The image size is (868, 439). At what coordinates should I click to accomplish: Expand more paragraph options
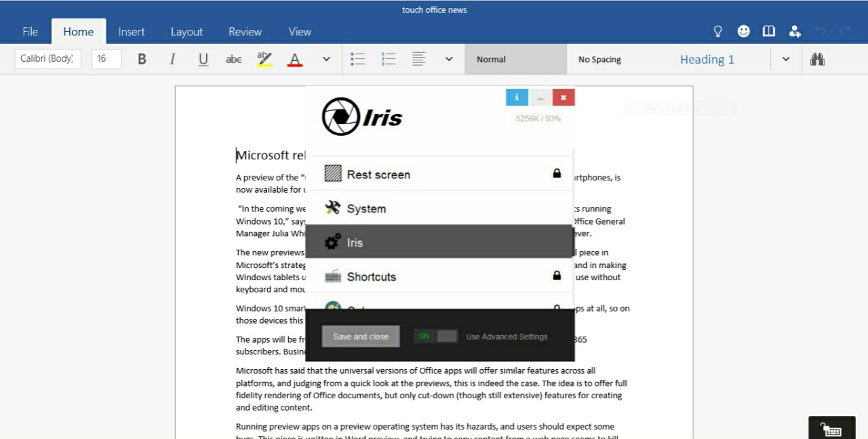click(x=449, y=59)
